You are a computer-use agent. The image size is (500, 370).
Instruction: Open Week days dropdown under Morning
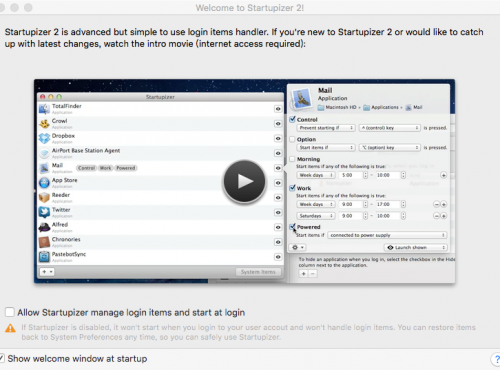tap(316, 175)
